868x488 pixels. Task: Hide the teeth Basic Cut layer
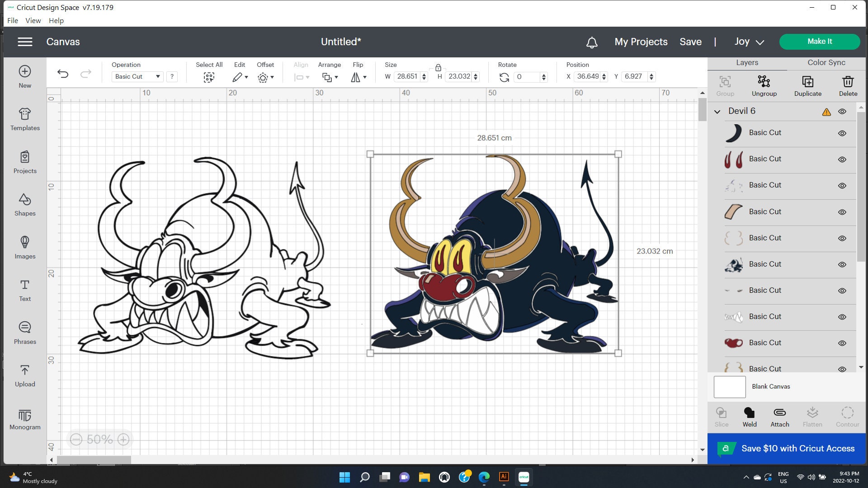click(842, 317)
